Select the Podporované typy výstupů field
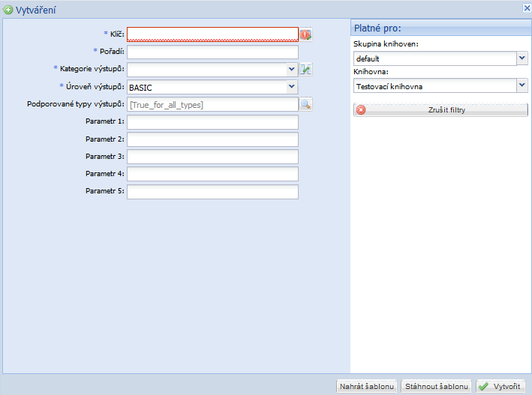Screen dimensions: 532x395 212,105
